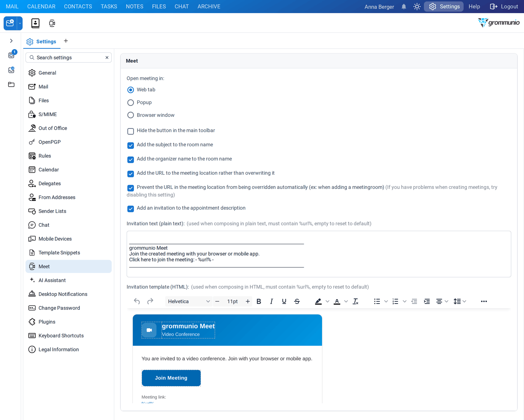Screen dimensions: 524x420
Task: Clear text formatting
Action: click(356, 301)
